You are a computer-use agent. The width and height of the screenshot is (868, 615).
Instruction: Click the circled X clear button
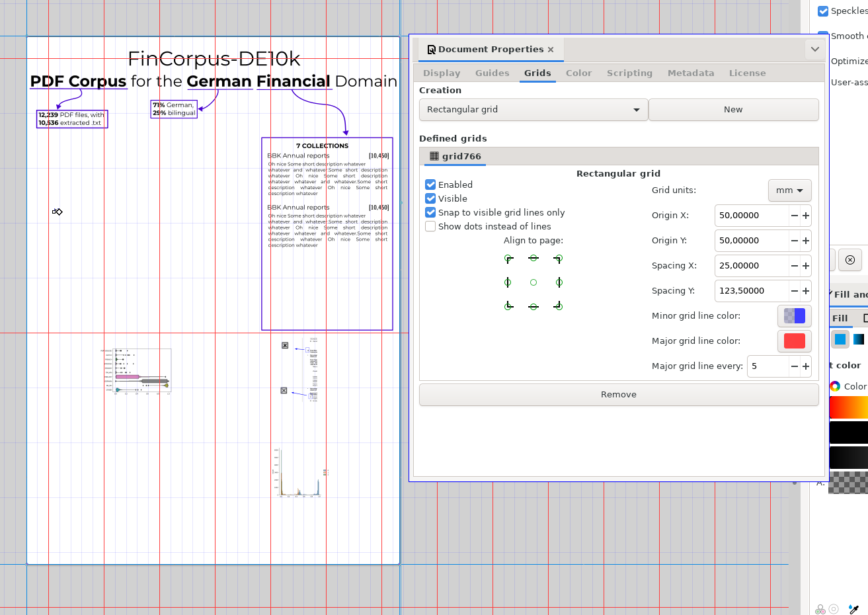[x=850, y=260]
